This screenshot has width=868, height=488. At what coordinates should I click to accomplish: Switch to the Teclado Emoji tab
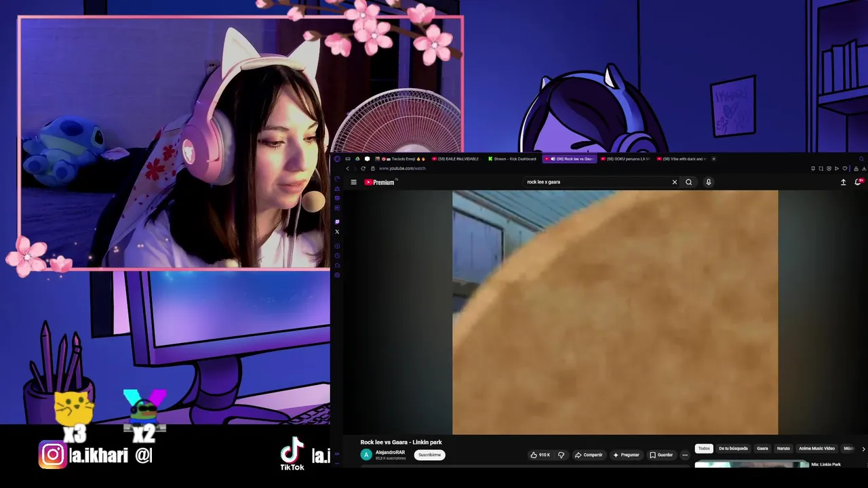[401, 159]
